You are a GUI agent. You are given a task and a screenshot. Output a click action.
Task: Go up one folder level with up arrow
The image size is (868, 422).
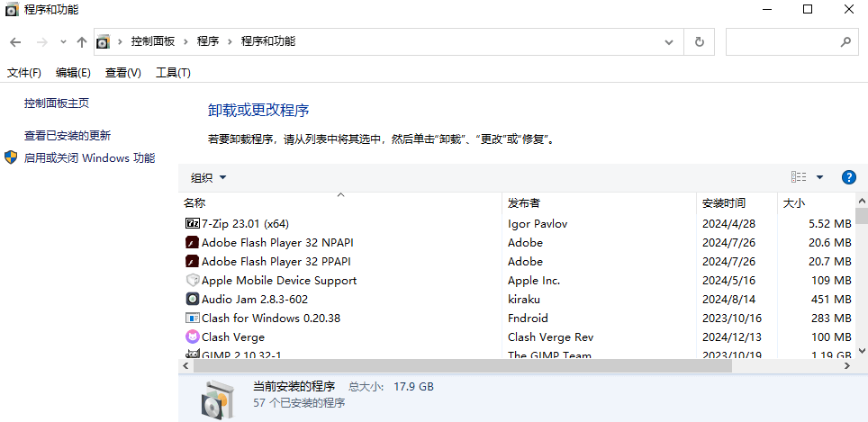82,41
